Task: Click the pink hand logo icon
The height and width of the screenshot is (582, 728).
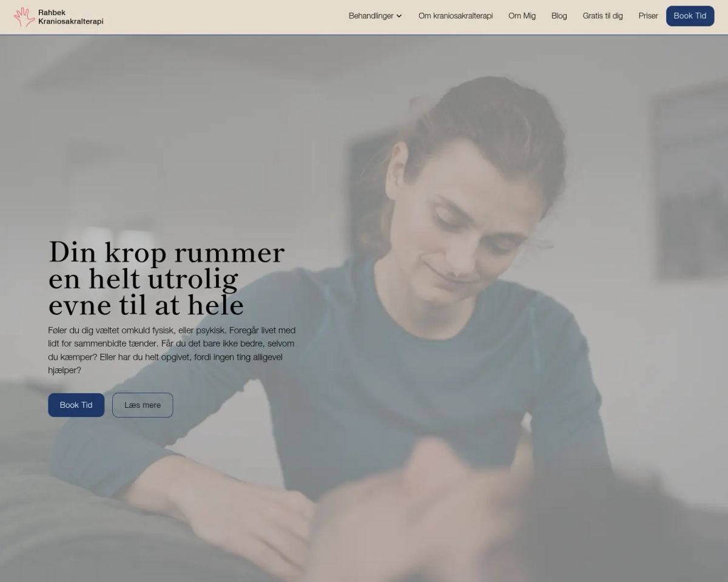Action: [24, 17]
